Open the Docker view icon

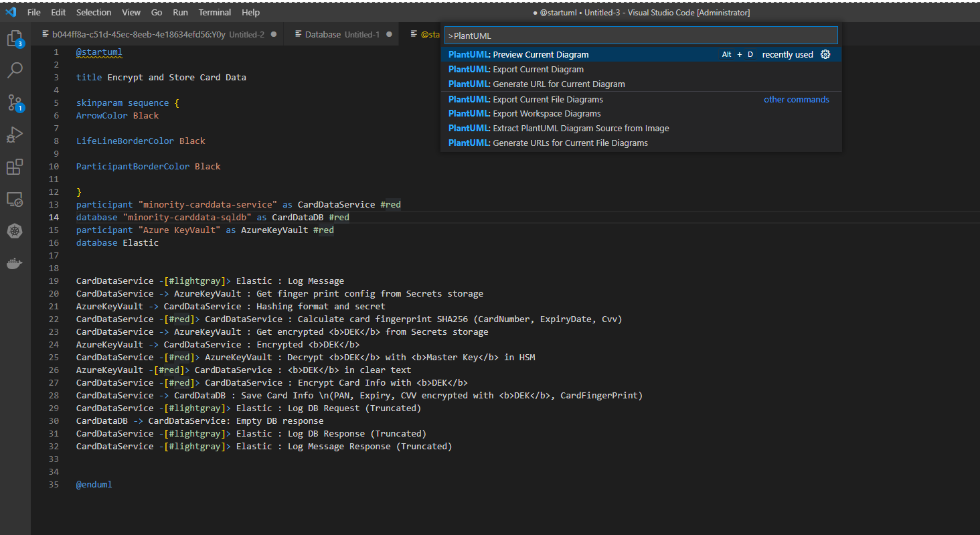tap(15, 263)
